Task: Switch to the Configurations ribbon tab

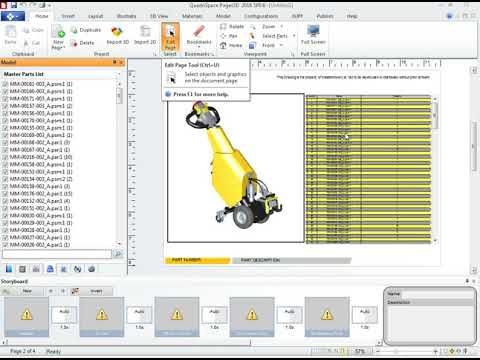Action: 261,16
